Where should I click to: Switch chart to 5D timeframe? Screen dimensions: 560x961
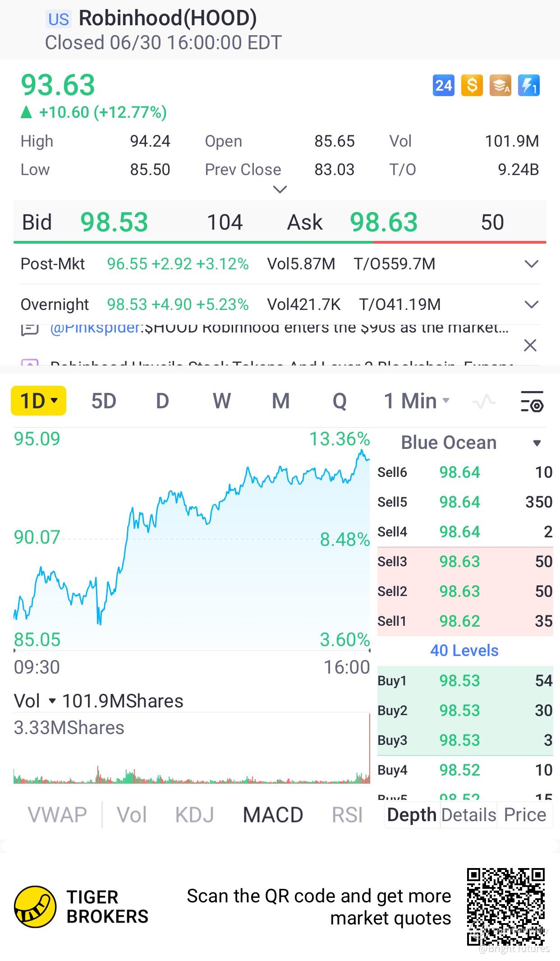(104, 401)
